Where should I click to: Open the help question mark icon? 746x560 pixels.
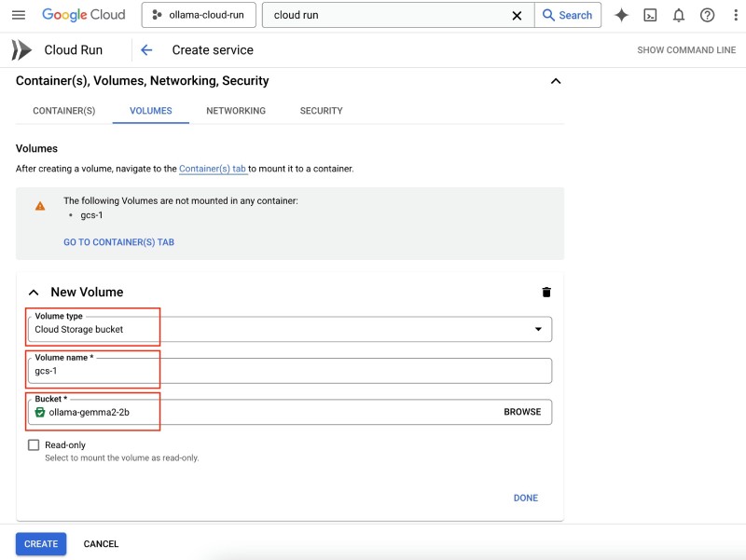tap(707, 15)
